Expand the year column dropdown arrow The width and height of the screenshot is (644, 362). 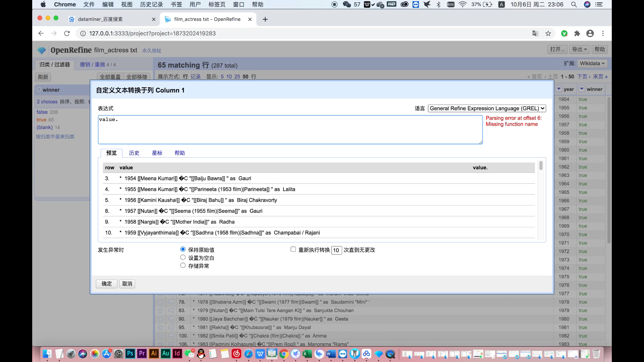point(559,89)
